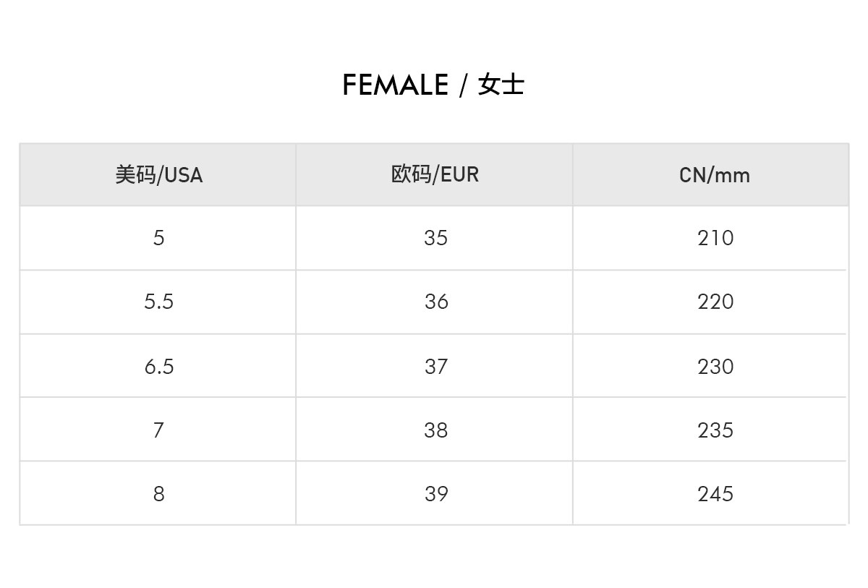
Task: Pick the 235 mm value
Action: click(x=715, y=430)
